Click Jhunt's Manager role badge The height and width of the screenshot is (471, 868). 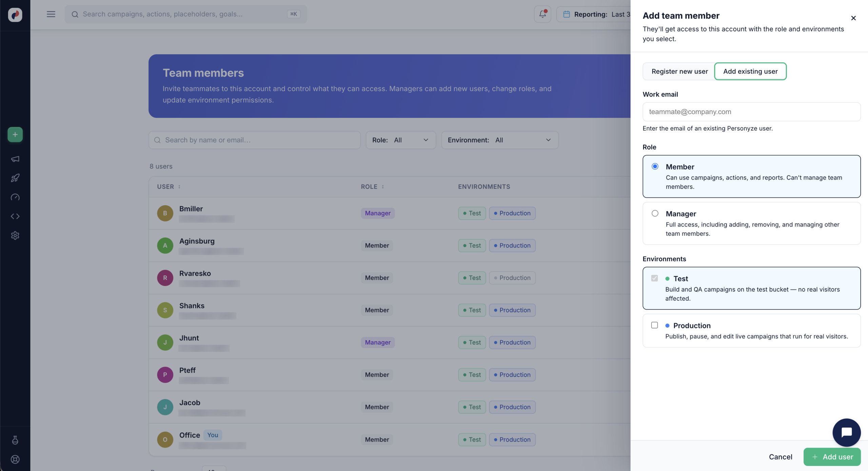coord(378,342)
